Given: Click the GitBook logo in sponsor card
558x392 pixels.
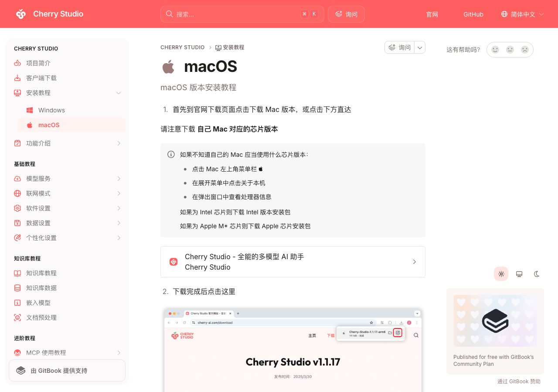Looking at the screenshot, I should click(x=495, y=321).
